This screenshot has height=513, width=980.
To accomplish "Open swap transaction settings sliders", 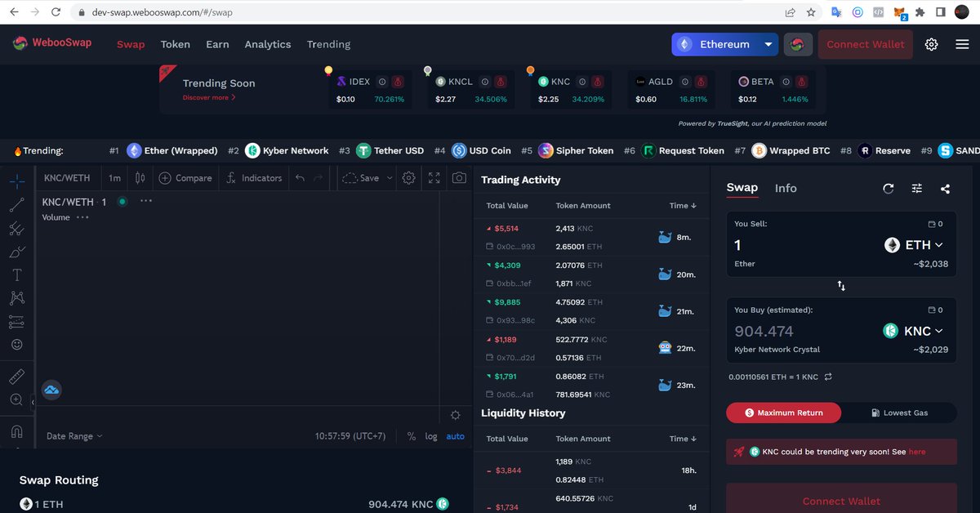I will click(917, 189).
